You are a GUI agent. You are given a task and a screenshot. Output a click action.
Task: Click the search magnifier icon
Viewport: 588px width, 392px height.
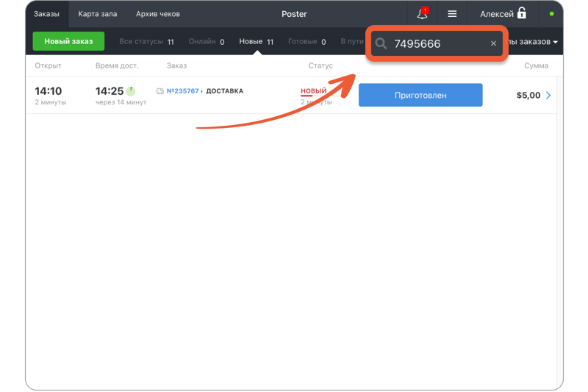tap(381, 43)
